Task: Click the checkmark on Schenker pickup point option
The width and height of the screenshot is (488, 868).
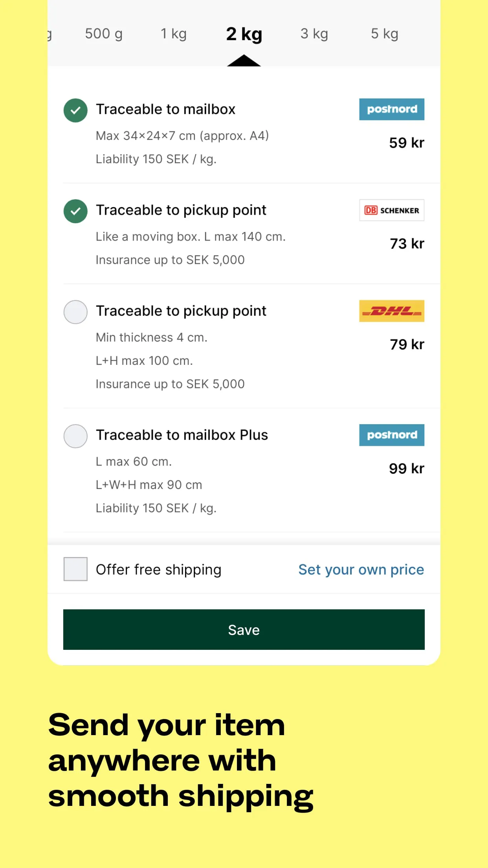Action: point(75,211)
